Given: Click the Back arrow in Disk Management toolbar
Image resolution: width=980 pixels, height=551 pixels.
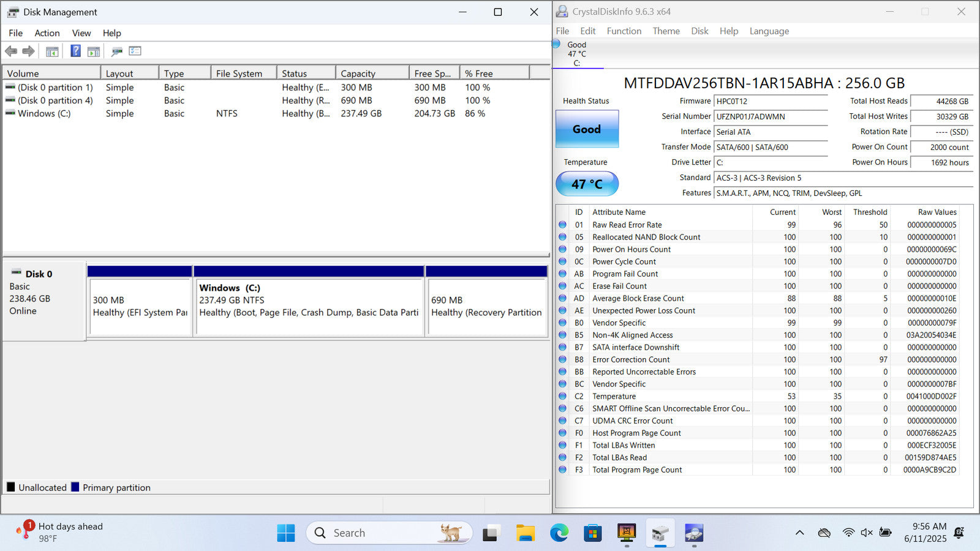Looking at the screenshot, I should (x=11, y=51).
